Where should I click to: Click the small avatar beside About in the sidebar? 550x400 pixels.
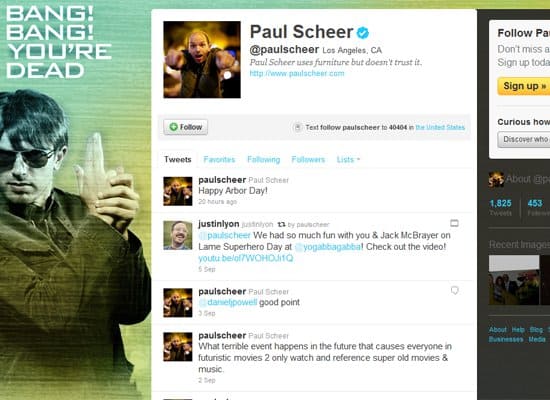pos(496,179)
